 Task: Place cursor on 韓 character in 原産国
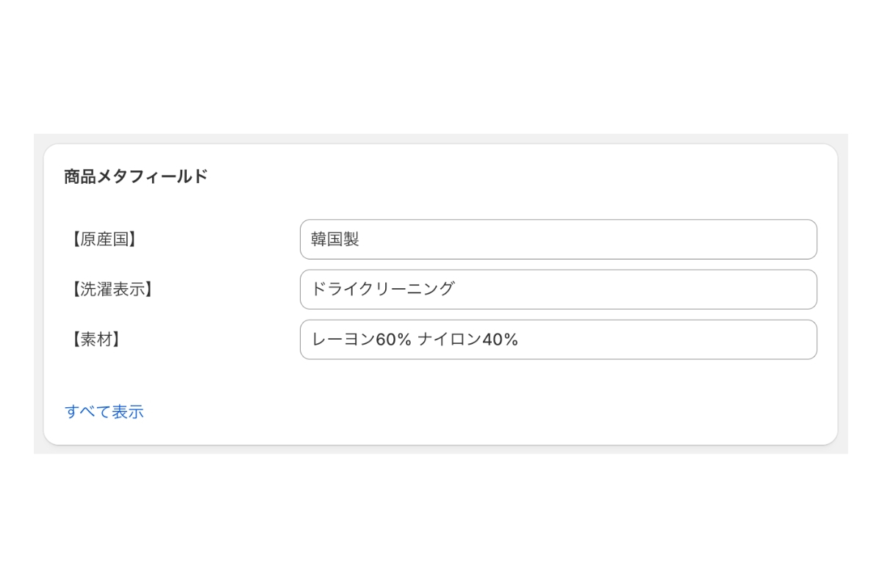click(319, 240)
